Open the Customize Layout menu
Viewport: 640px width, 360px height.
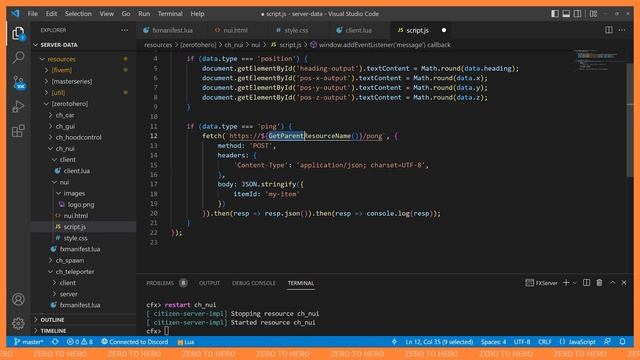coord(593,13)
